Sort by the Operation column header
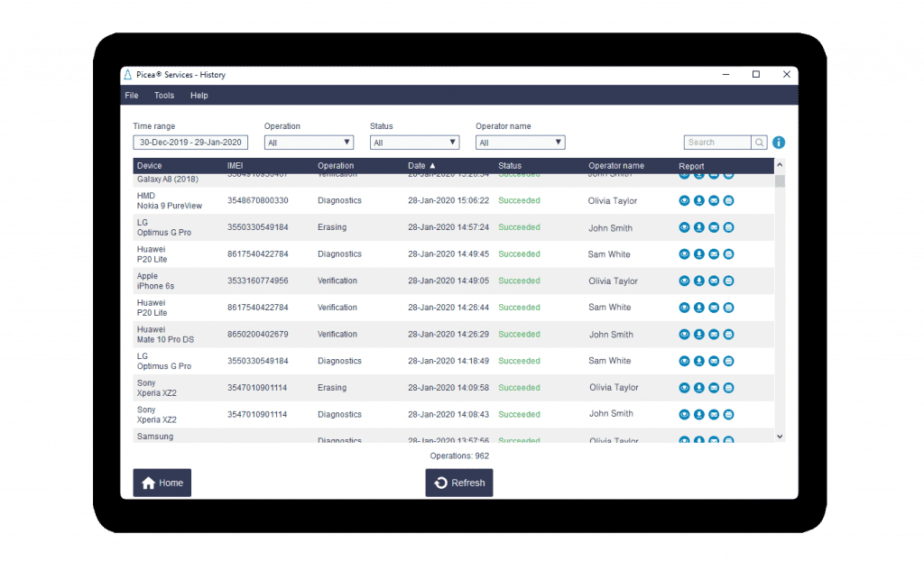Screen dimensions: 924x571 pos(336,166)
